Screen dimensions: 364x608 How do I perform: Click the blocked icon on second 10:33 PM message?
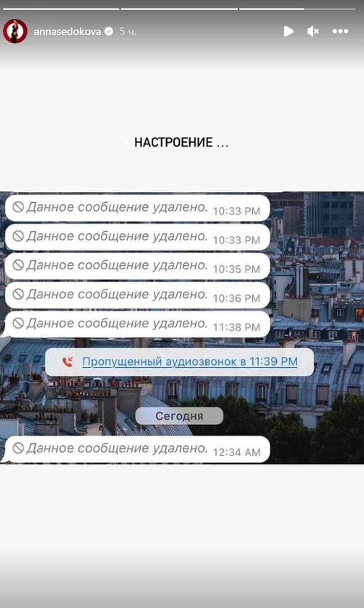coord(18,236)
